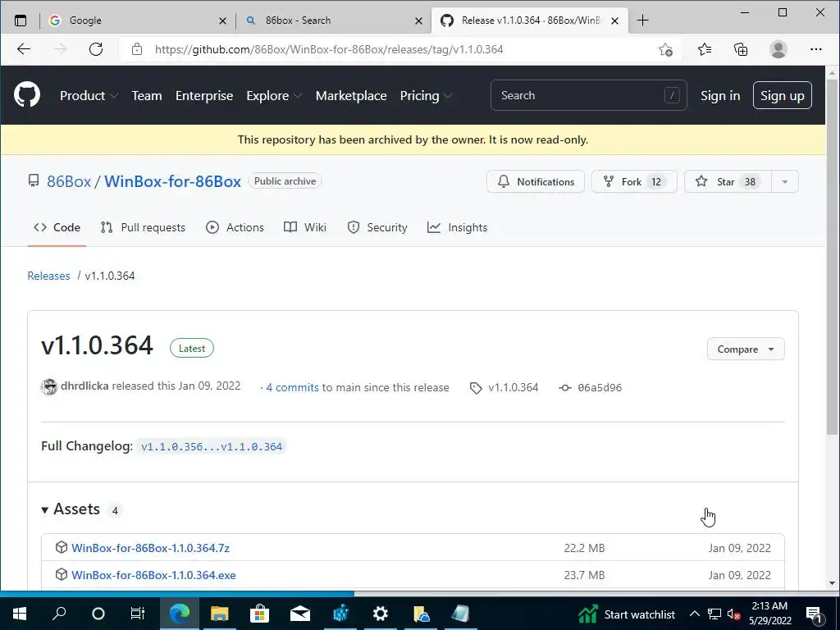Click the site lock icon in address bar

coord(137,49)
